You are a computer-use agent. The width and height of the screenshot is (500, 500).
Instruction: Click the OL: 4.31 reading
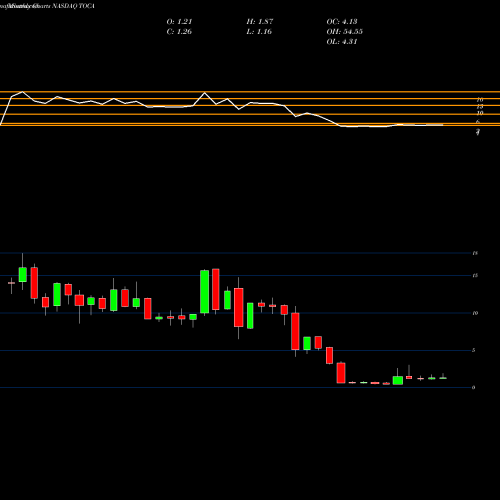342,42
